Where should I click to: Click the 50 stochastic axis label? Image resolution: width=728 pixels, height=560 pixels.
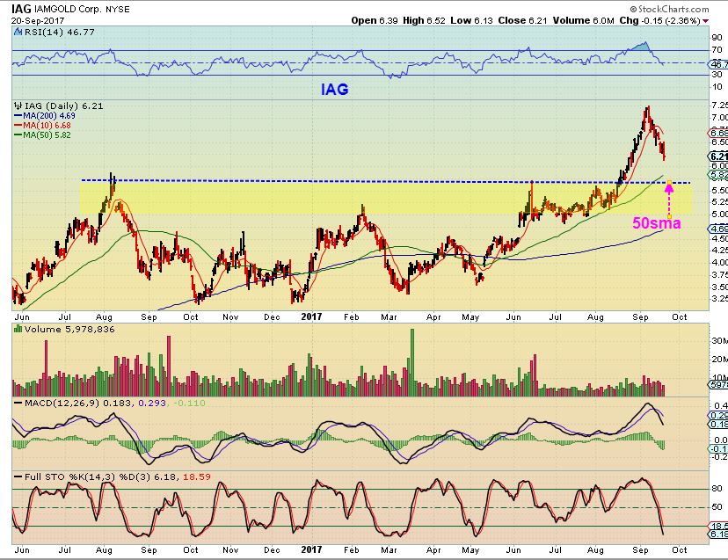[x=717, y=506]
